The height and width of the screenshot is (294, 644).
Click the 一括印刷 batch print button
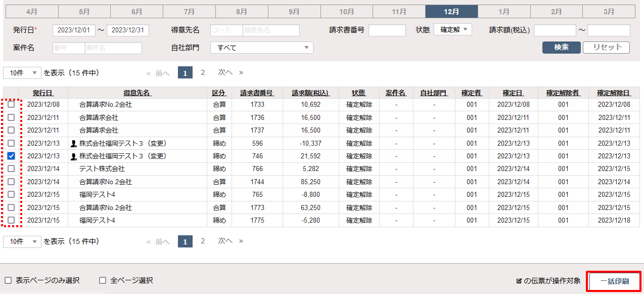614,281
